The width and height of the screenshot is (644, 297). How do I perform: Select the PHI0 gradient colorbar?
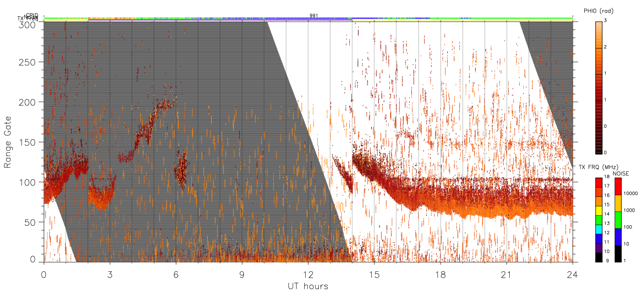click(599, 87)
